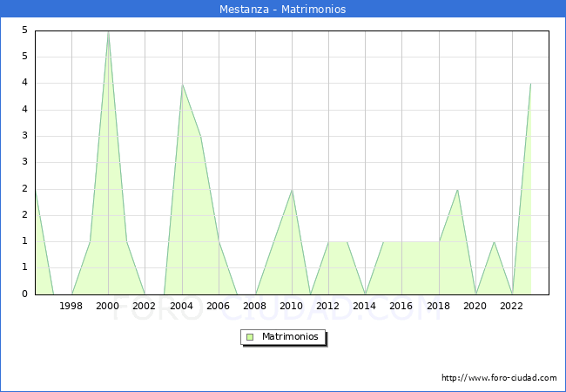Click the 2004 peak data point
Screen dimensions: 566x392
[182, 84]
